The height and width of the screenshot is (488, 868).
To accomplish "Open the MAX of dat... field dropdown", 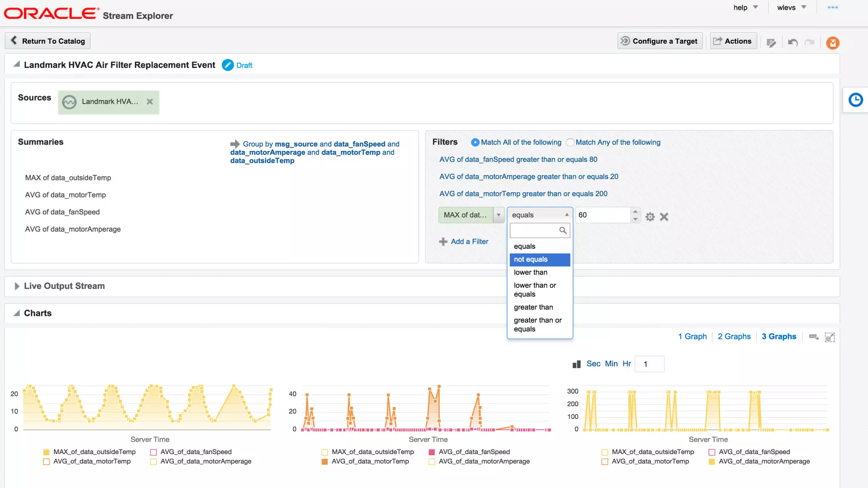I will pos(498,215).
